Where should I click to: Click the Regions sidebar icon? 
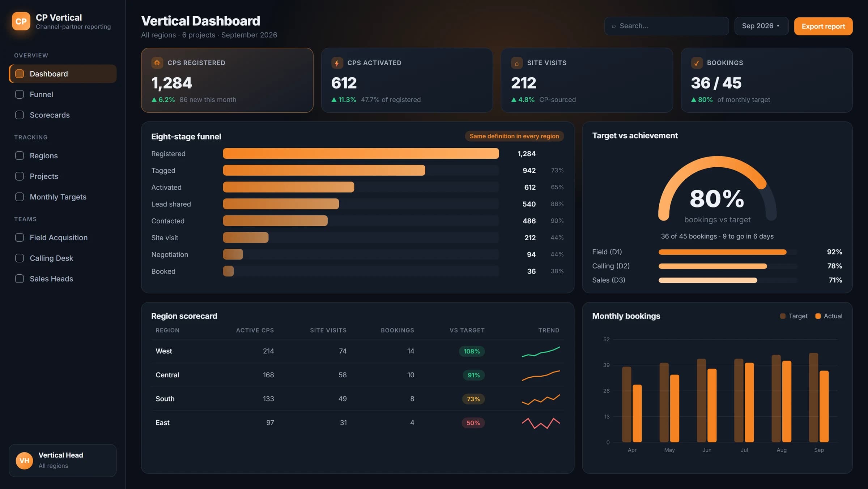(x=20, y=156)
